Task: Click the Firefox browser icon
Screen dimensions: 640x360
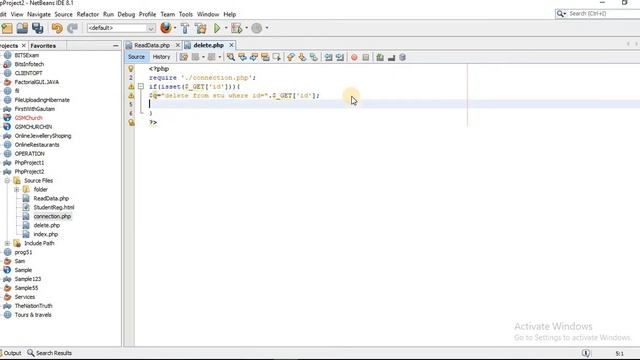Action: [166, 28]
